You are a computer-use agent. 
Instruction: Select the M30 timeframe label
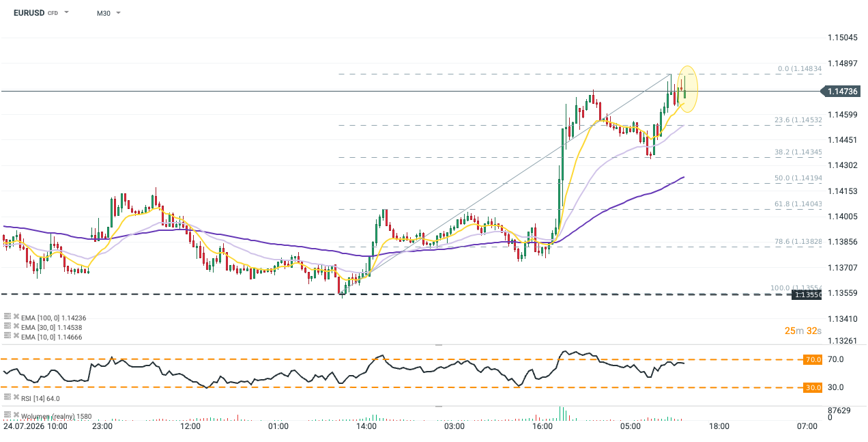[x=104, y=13]
